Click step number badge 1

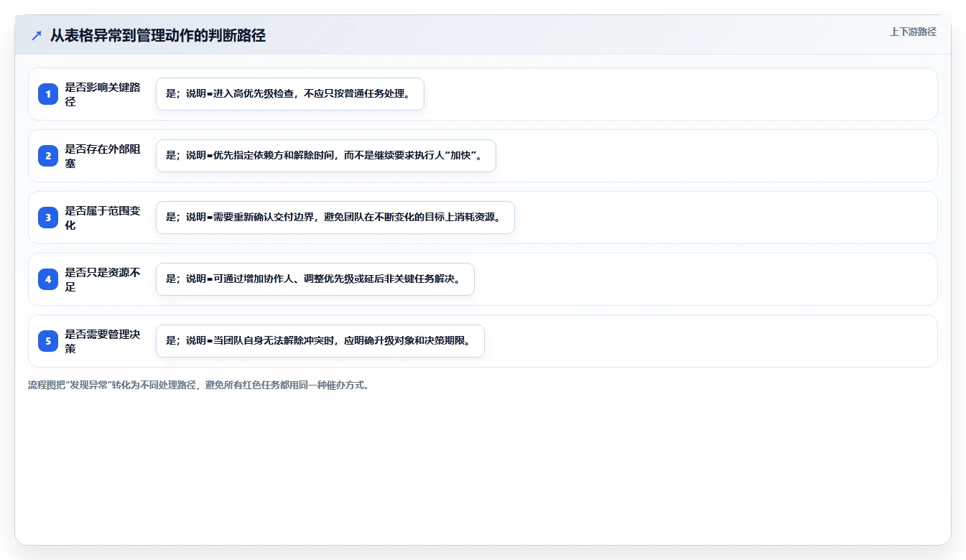pyautogui.click(x=48, y=94)
